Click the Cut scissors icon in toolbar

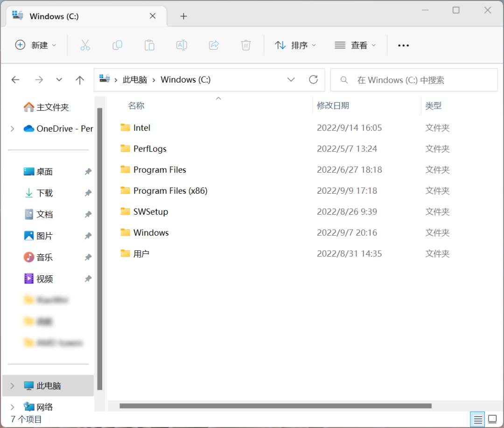[85, 45]
